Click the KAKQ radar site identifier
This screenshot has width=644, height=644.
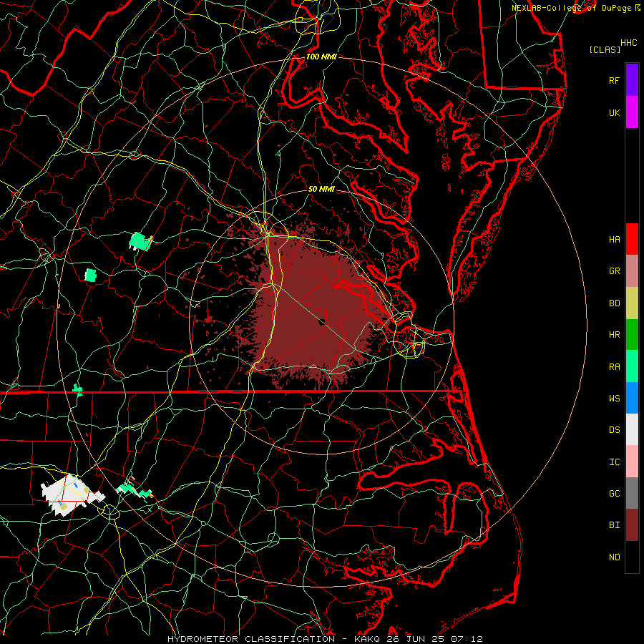pos(367,639)
